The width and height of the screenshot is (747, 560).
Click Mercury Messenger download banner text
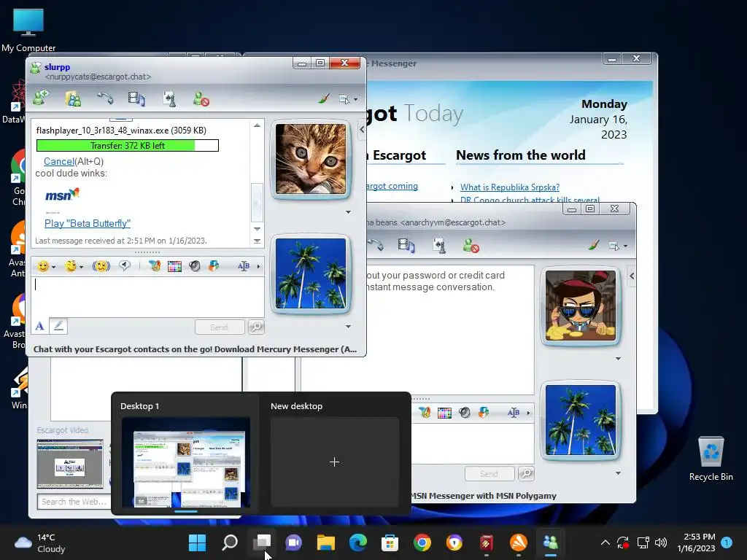(x=195, y=349)
